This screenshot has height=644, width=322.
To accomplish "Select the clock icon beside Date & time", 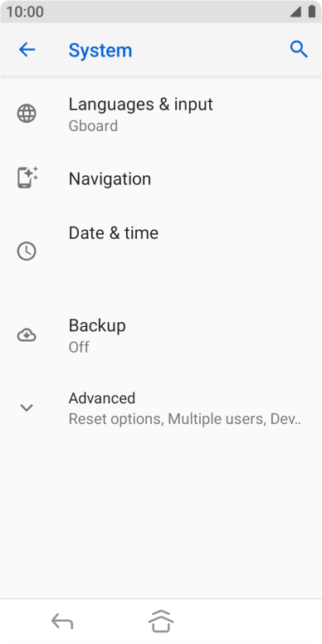I will [27, 251].
